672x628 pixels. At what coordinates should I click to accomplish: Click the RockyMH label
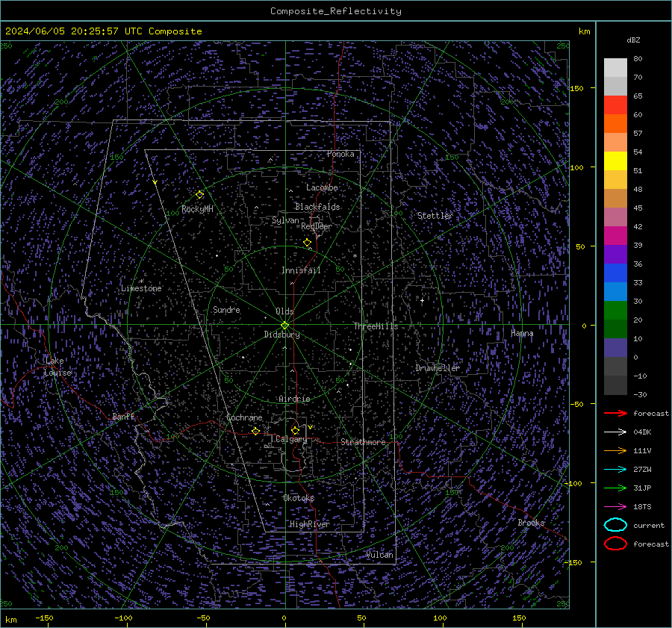tap(197, 209)
